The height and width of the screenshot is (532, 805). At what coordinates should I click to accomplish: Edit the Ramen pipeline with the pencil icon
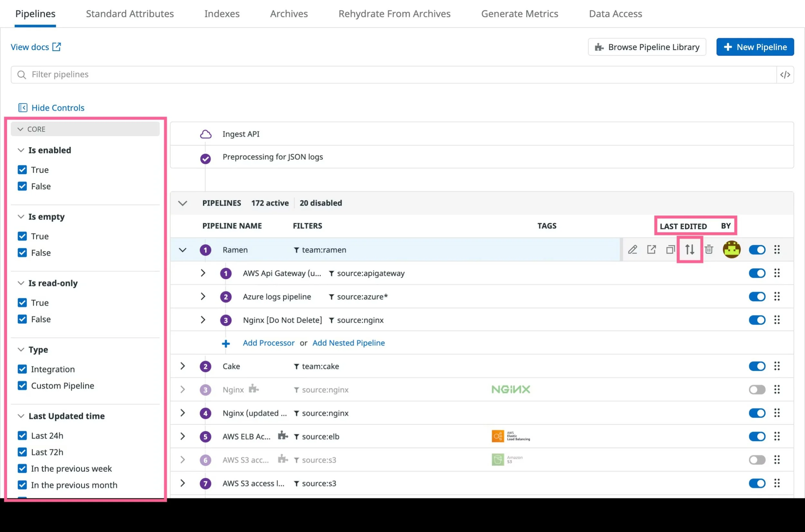pos(632,249)
